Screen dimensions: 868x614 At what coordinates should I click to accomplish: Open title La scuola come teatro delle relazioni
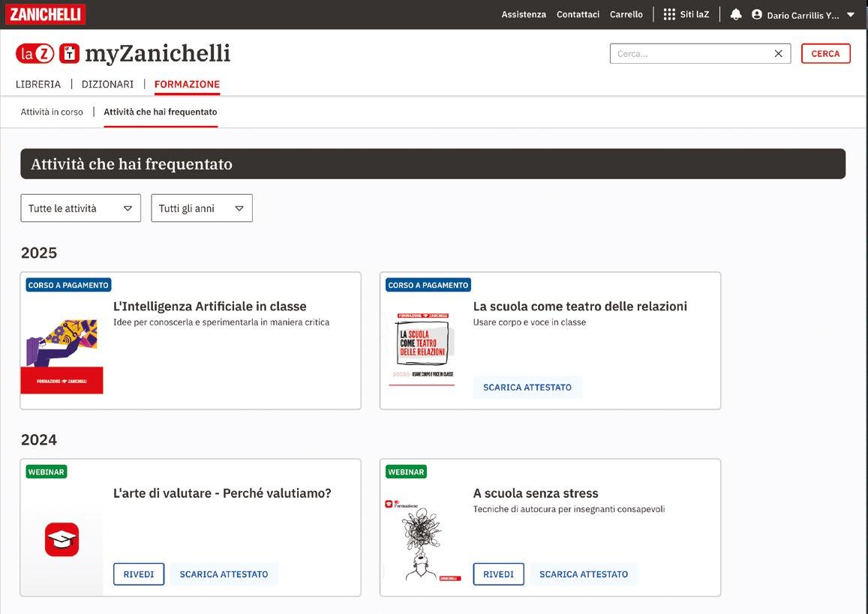pyautogui.click(x=580, y=307)
